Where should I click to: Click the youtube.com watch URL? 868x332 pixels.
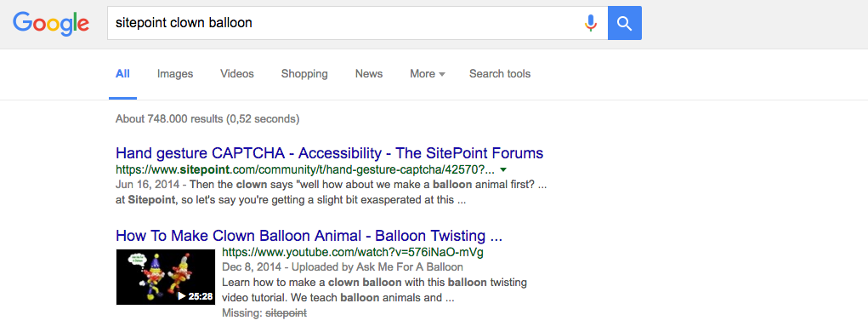click(353, 253)
